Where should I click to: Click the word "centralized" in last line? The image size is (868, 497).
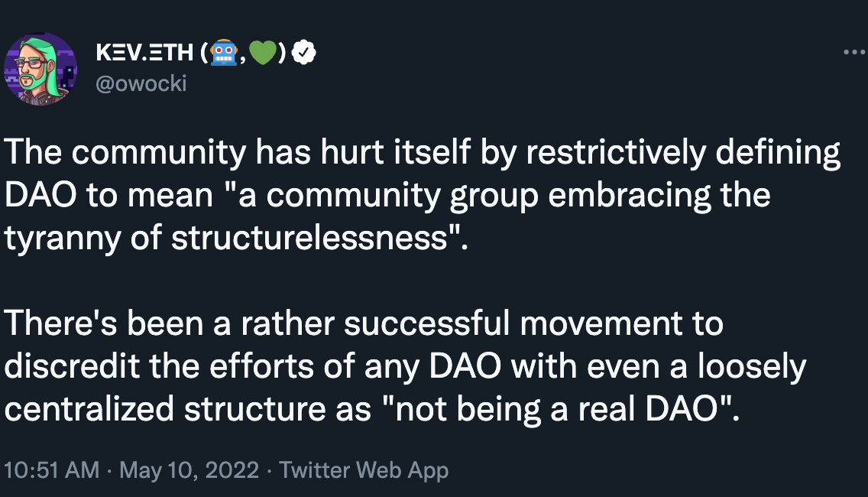click(89, 410)
